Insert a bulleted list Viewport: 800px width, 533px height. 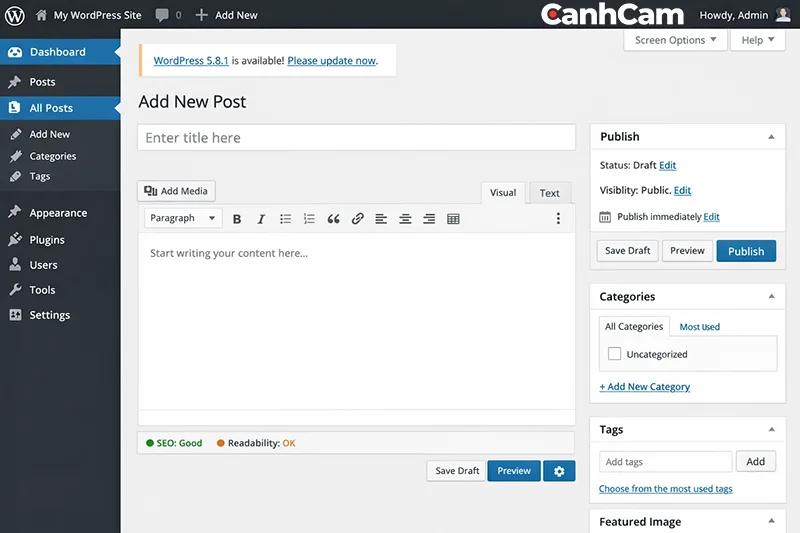click(x=285, y=219)
